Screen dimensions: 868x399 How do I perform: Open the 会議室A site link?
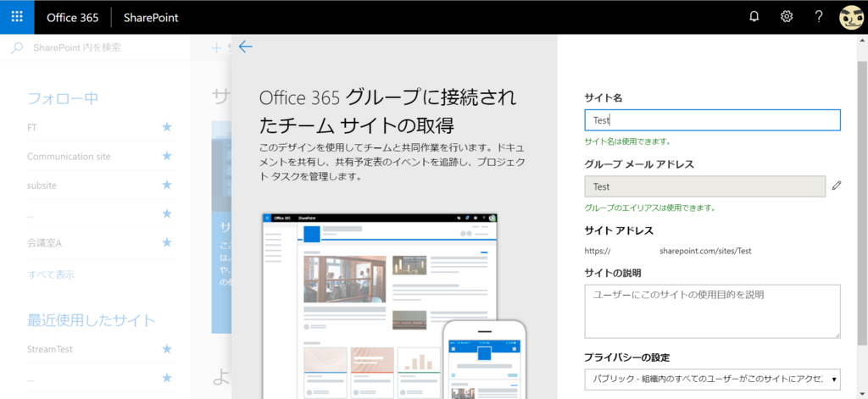[44, 242]
